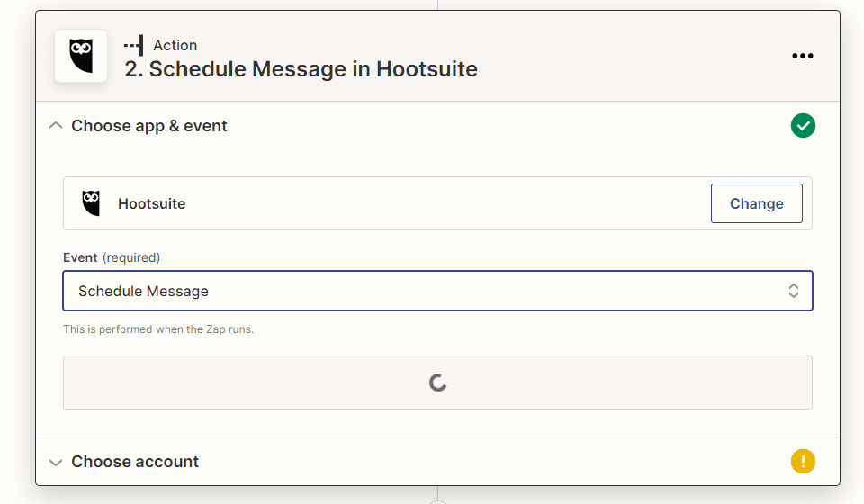Click the gray loading placeholder box
The image size is (864, 504).
270,382
